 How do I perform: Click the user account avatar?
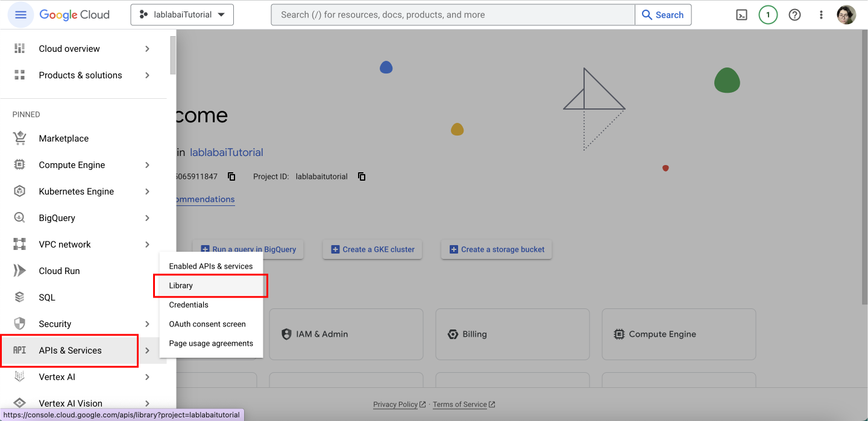pyautogui.click(x=846, y=15)
